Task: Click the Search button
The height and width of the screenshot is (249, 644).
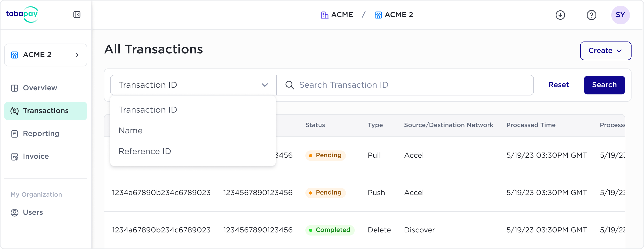Action: tap(604, 85)
